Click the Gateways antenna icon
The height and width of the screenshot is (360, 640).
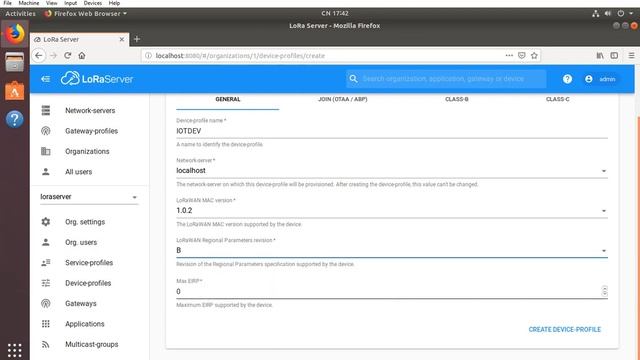pyautogui.click(x=46, y=303)
